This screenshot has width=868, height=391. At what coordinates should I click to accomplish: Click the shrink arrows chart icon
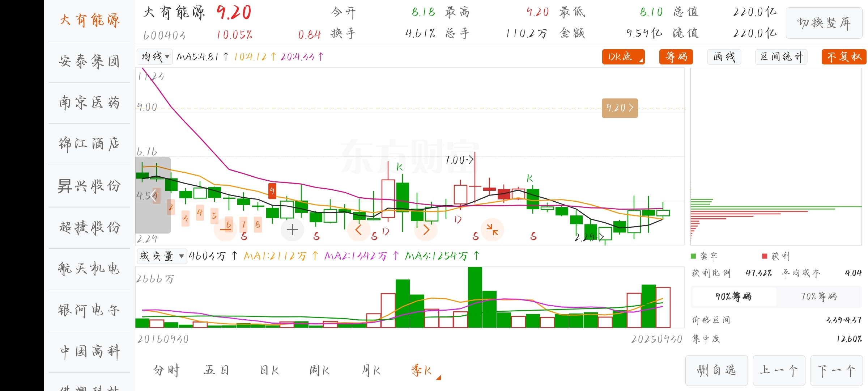[492, 230]
